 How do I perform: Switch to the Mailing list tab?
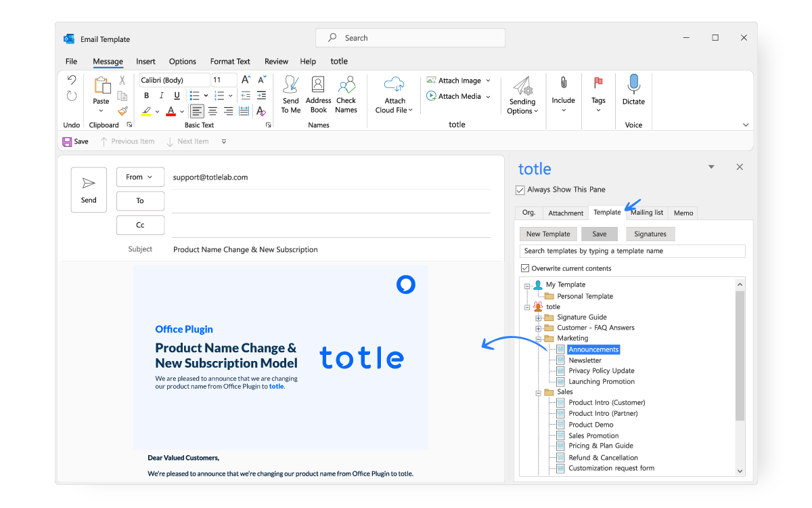pyautogui.click(x=646, y=212)
